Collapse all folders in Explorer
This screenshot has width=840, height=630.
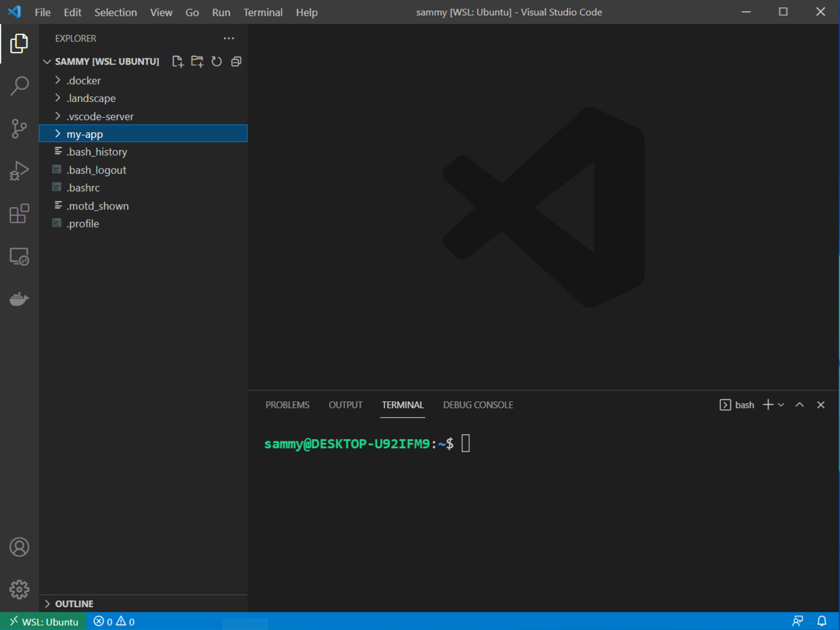pyautogui.click(x=236, y=62)
